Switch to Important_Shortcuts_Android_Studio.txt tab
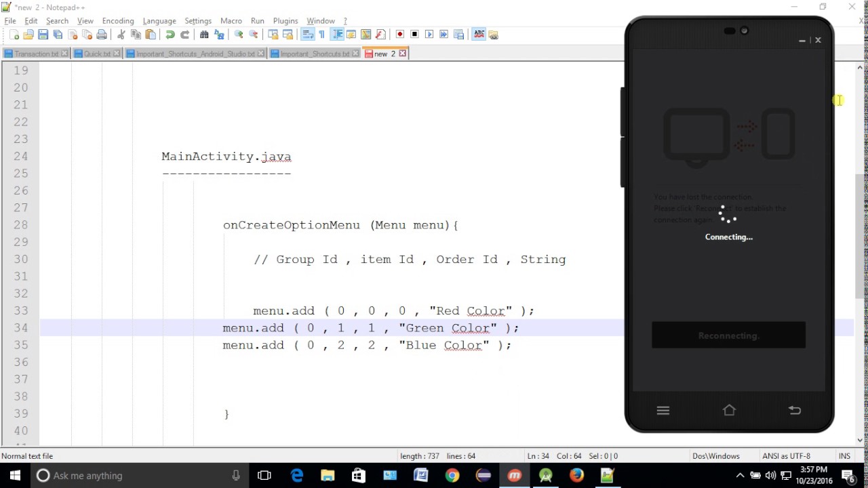 [196, 54]
